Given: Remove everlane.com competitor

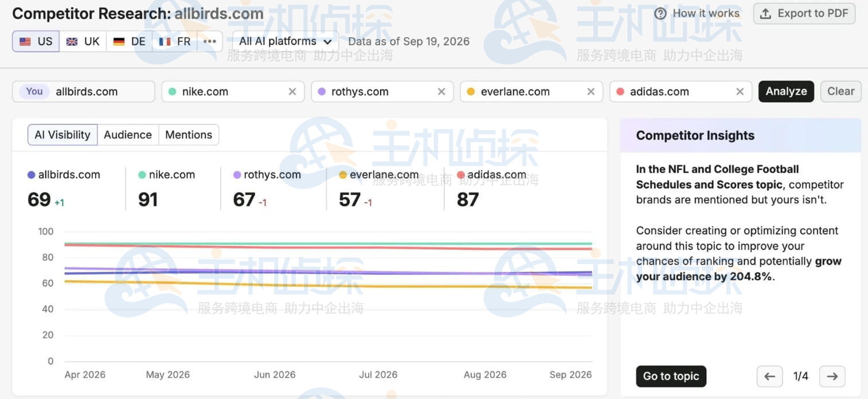Looking at the screenshot, I should 591,92.
